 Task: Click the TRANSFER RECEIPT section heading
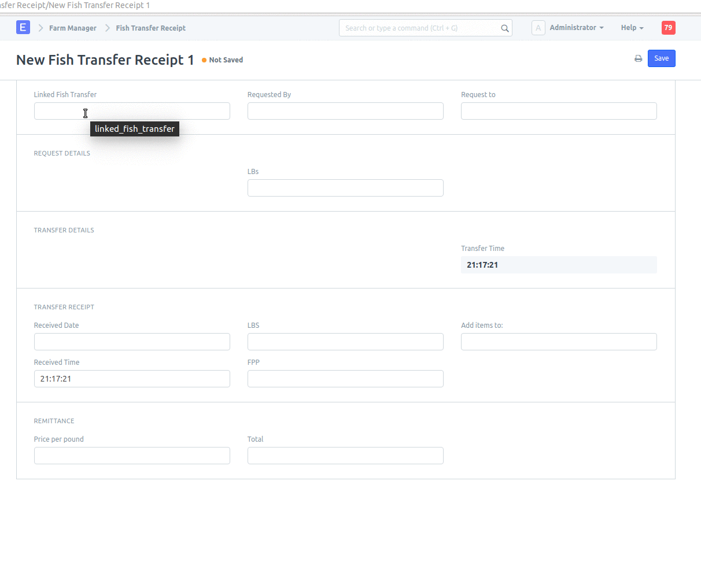pyautogui.click(x=64, y=307)
